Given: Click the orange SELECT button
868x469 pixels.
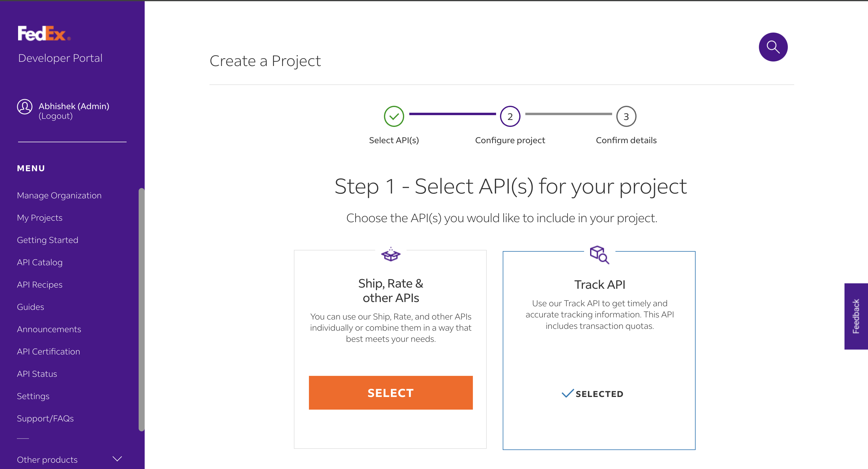Looking at the screenshot, I should pyautogui.click(x=390, y=392).
